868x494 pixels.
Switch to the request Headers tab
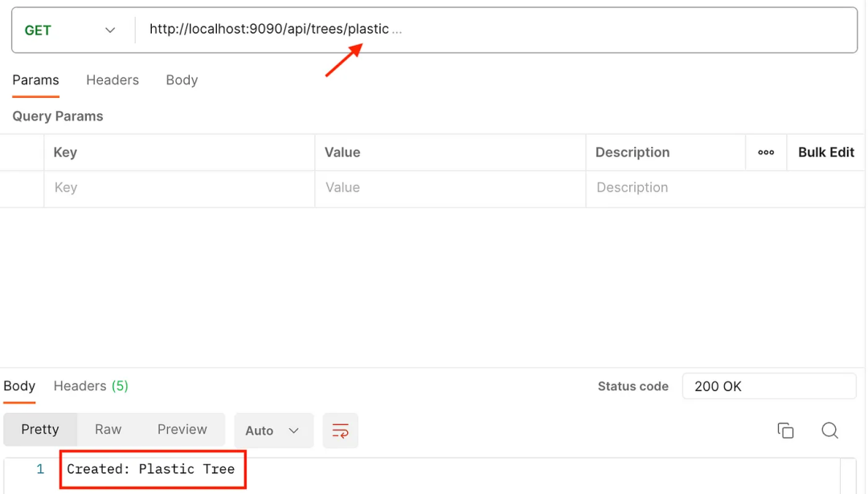click(113, 80)
